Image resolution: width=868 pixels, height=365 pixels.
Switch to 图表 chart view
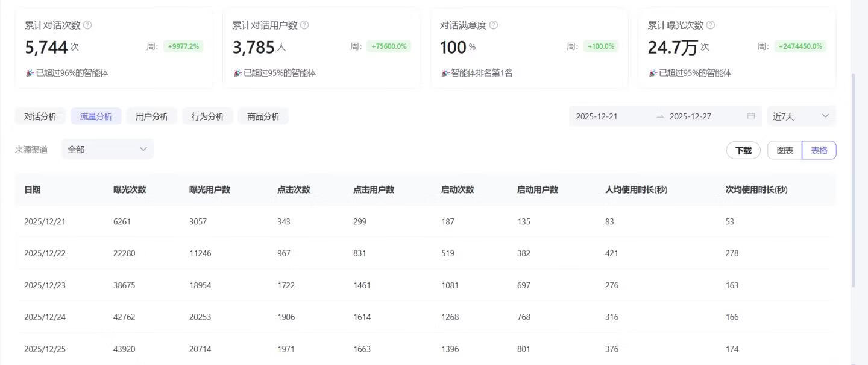[784, 150]
